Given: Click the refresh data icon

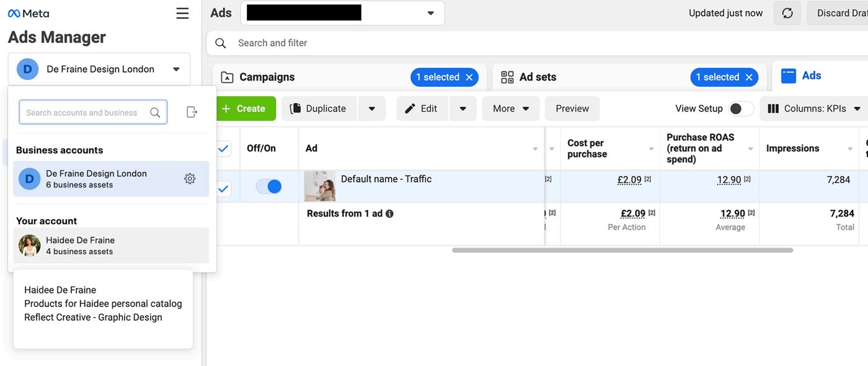Looking at the screenshot, I should click(x=787, y=13).
